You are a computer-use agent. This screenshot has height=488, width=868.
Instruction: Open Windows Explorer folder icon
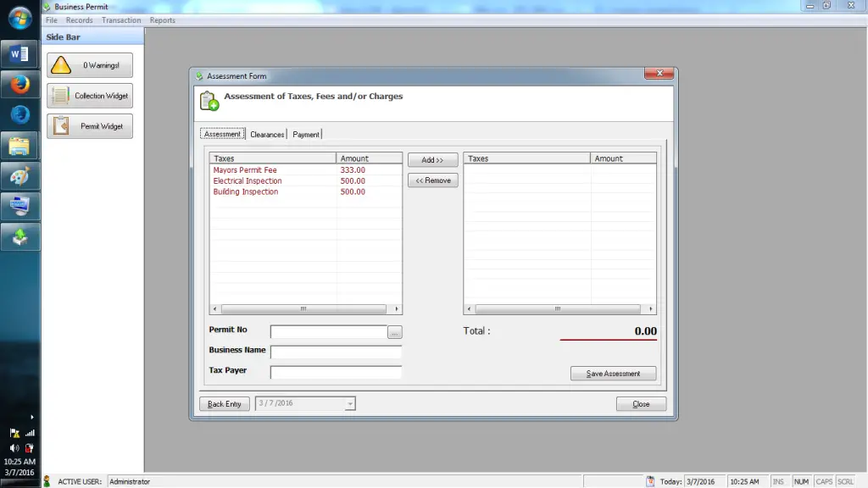click(20, 146)
